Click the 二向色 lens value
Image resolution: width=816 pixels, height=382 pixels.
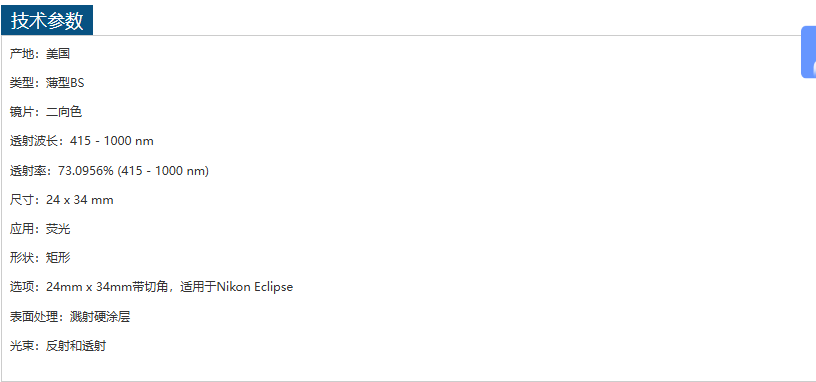click(x=64, y=112)
